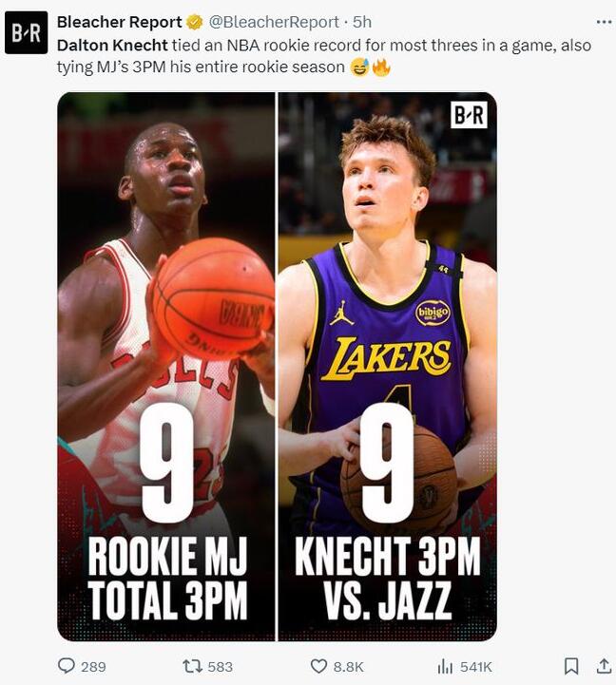Image resolution: width=616 pixels, height=685 pixels.
Task: Open the Knecht Lakers image half
Action: 387,367
